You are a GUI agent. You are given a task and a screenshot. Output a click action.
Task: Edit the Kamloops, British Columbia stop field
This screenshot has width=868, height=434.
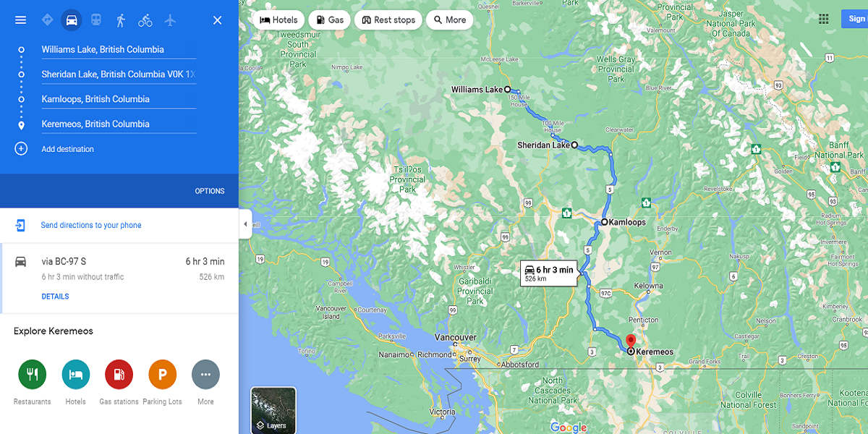119,99
